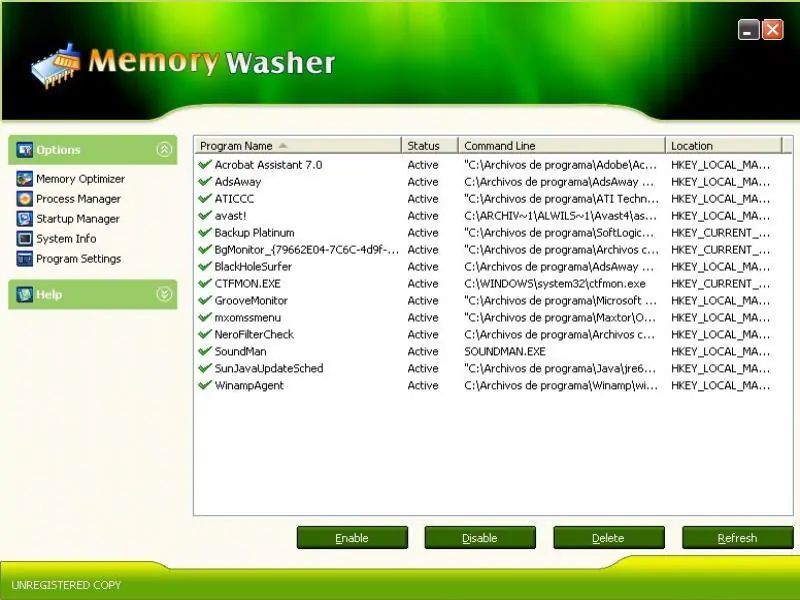Image resolution: width=800 pixels, height=600 pixels.
Task: Open the Program Settings label
Action: pos(79,259)
